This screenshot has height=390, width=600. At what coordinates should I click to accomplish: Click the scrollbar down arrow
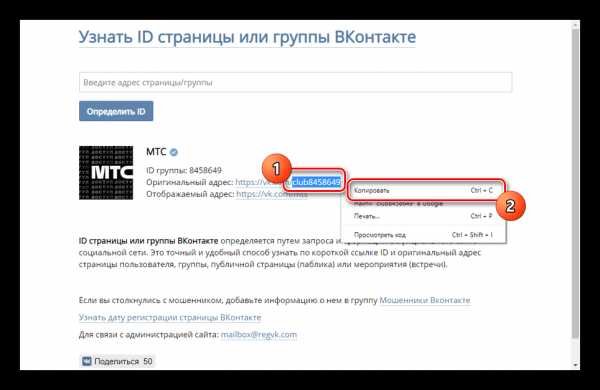[576, 365]
